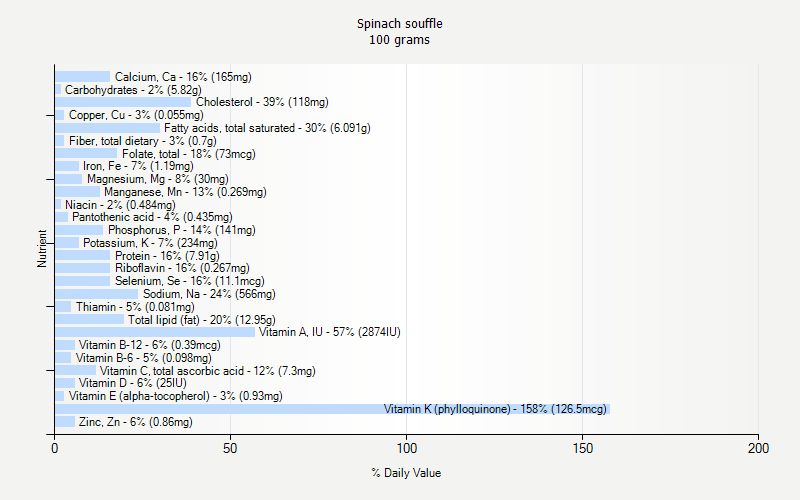Click the Fatty acids, total saturated label

tap(267, 128)
